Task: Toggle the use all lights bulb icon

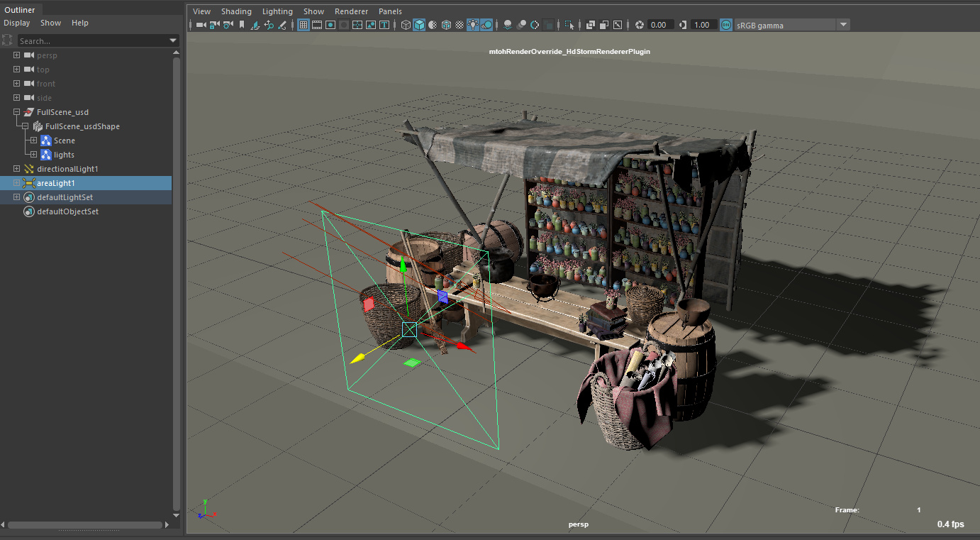Action: [x=473, y=25]
